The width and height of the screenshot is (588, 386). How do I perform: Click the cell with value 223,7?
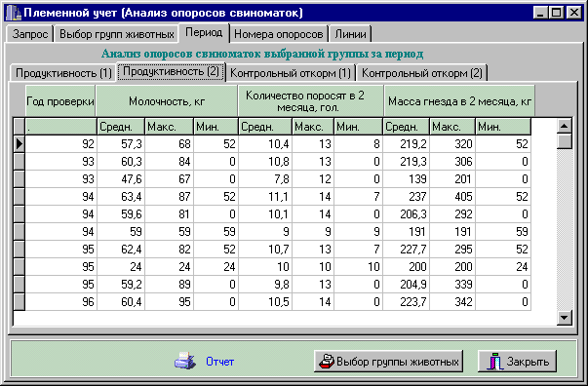406,302
